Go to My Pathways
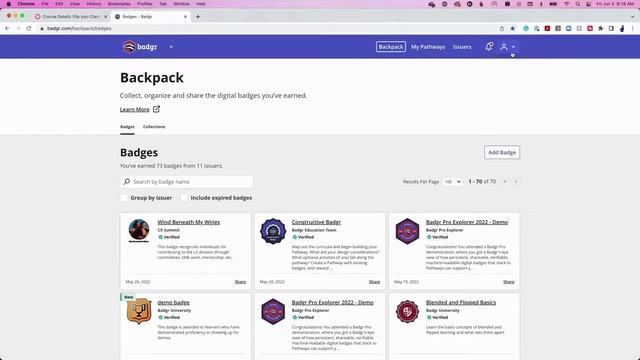 pos(428,47)
